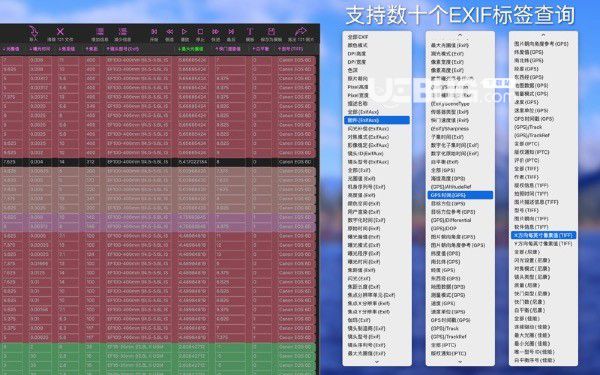Select 全部EXIF in the tag list

click(x=358, y=37)
